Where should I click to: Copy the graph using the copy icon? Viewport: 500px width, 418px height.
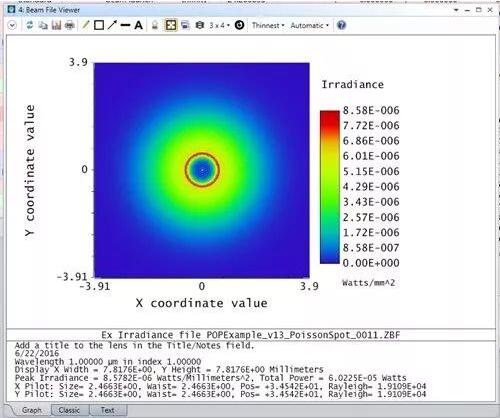coord(43,25)
